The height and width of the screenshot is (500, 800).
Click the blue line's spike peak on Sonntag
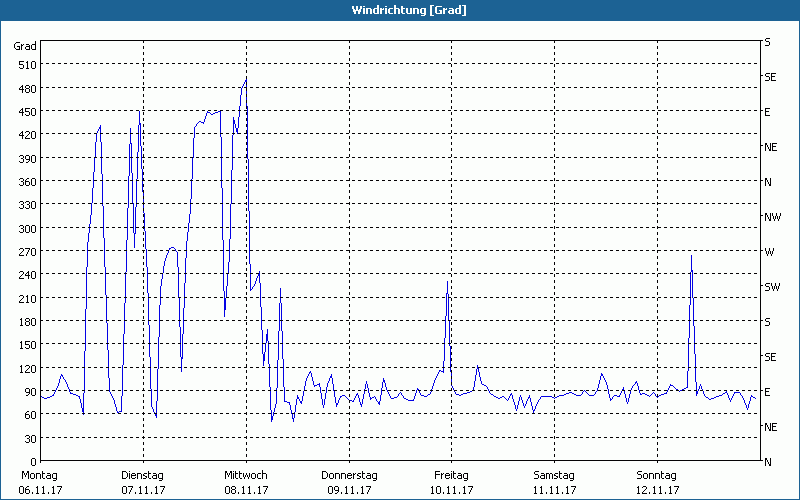691,256
